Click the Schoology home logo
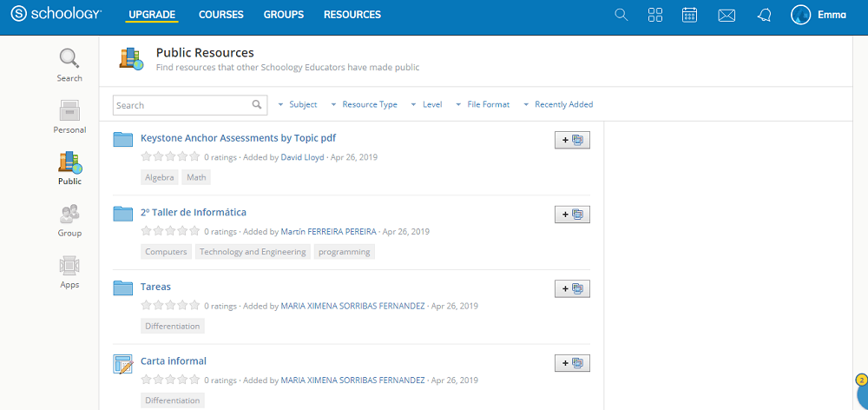The height and width of the screenshot is (410, 868). click(56, 15)
